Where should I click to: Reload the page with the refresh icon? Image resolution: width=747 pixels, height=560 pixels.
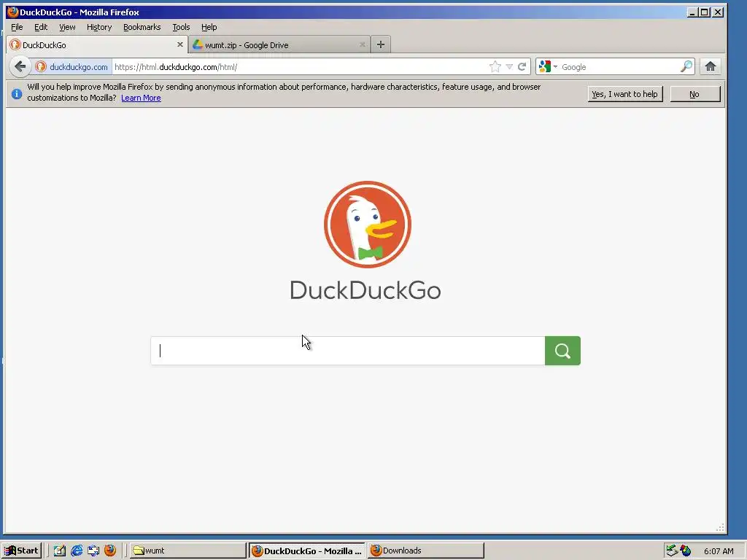[x=522, y=66]
